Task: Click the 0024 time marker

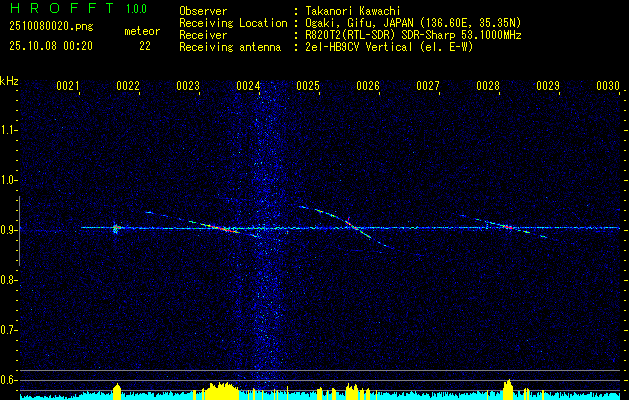Action: pos(248,86)
